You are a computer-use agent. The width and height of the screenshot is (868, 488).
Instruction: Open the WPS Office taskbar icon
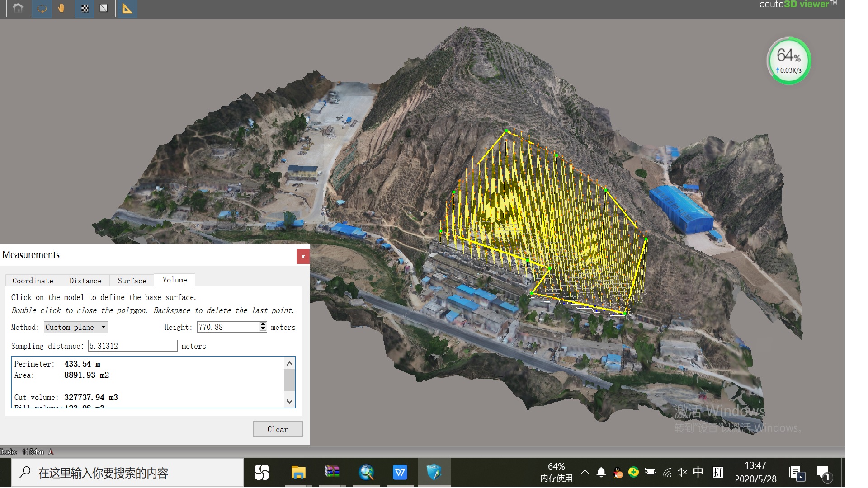(x=400, y=473)
